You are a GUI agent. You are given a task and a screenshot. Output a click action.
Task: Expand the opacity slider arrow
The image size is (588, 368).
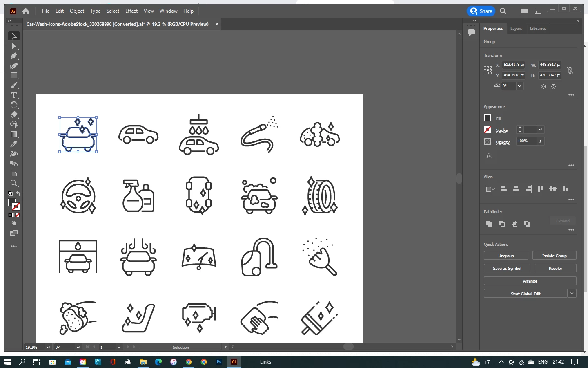[x=540, y=141]
